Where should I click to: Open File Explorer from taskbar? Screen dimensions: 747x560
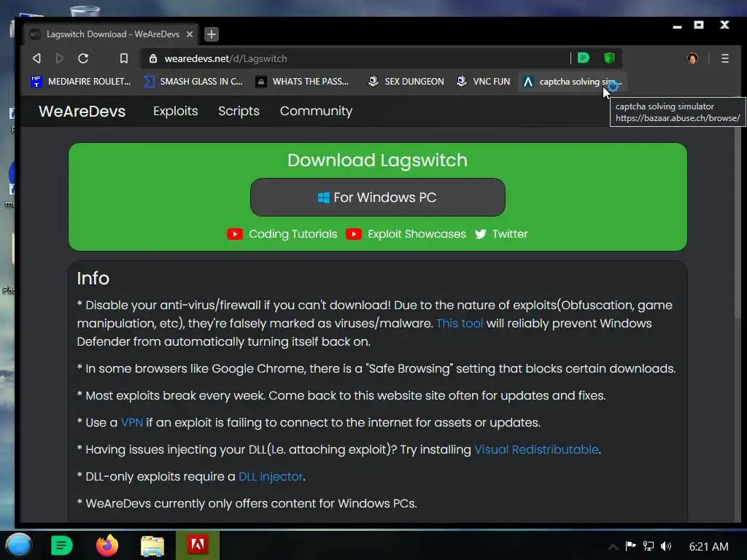point(152,545)
